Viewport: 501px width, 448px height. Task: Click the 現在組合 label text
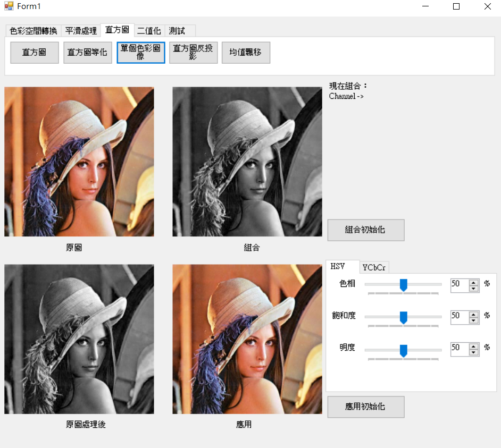pyautogui.click(x=348, y=86)
